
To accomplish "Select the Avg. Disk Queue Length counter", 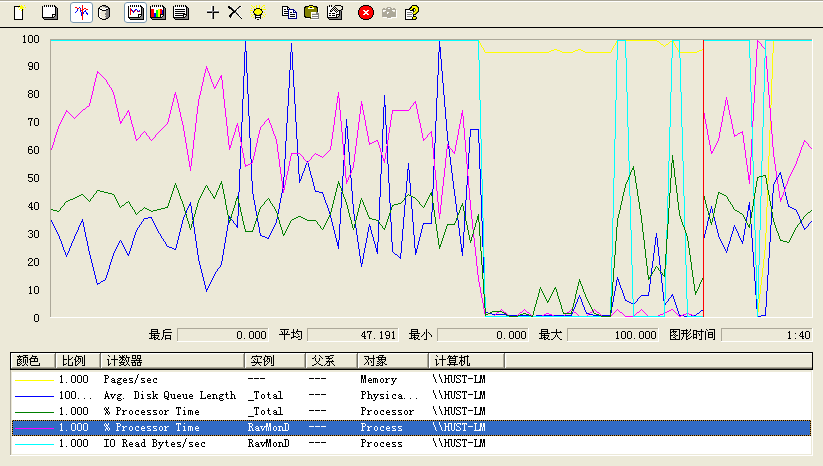I will (x=170, y=396).
